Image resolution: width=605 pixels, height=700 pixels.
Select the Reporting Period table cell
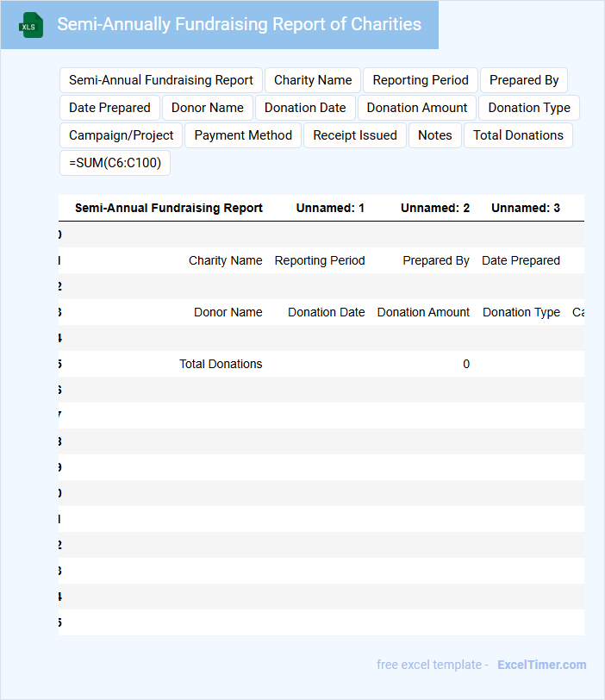[x=320, y=260]
